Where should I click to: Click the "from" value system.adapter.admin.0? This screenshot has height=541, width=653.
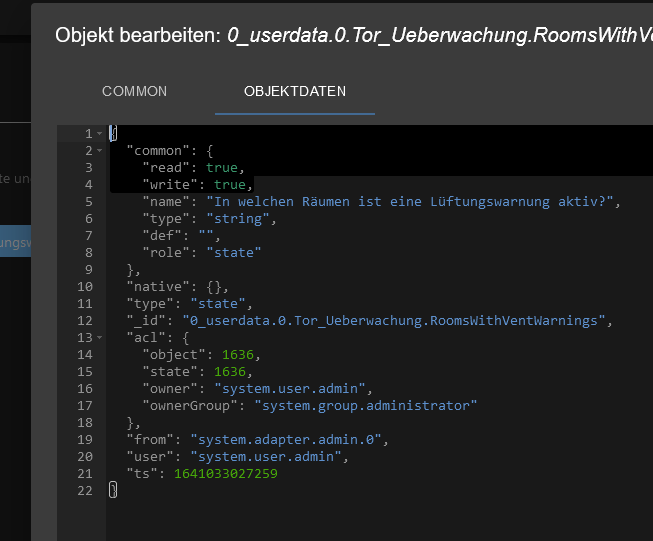pyautogui.click(x=286, y=440)
